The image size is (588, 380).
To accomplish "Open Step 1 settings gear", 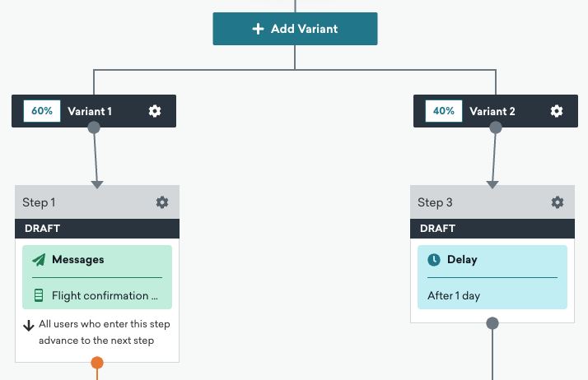I will 162,202.
